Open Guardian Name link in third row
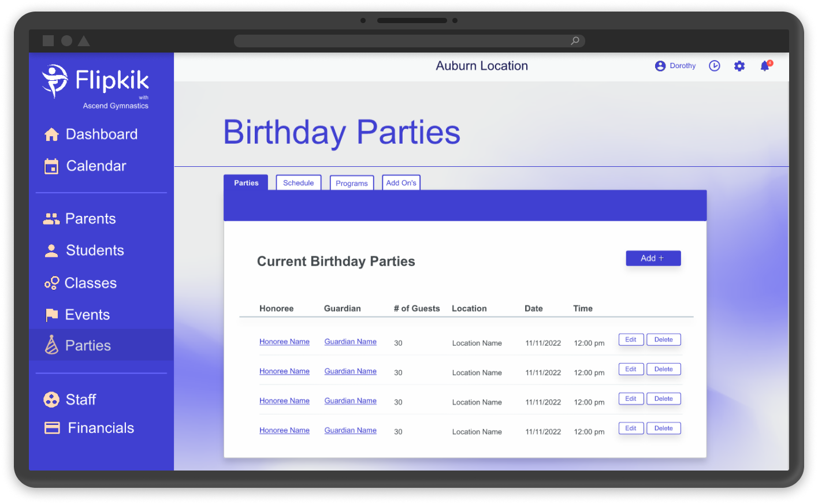The height and width of the screenshot is (504, 818). (x=351, y=401)
